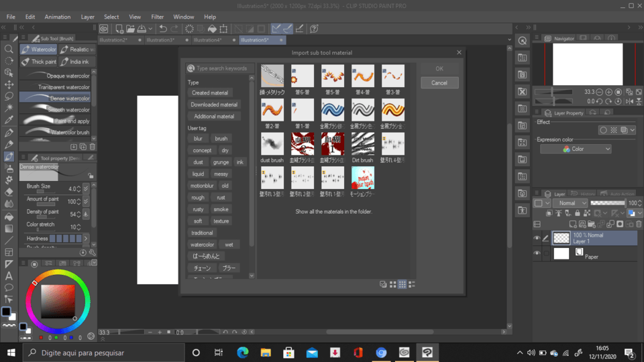Hide the Paper layer eye icon
Image resolution: width=644 pixels, height=362 pixels.
pyautogui.click(x=537, y=253)
